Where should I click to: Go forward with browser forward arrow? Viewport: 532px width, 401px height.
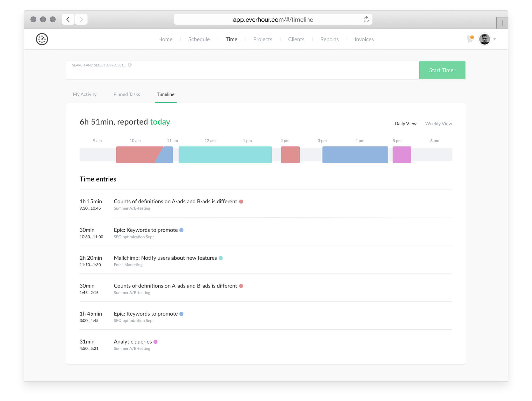click(x=81, y=19)
